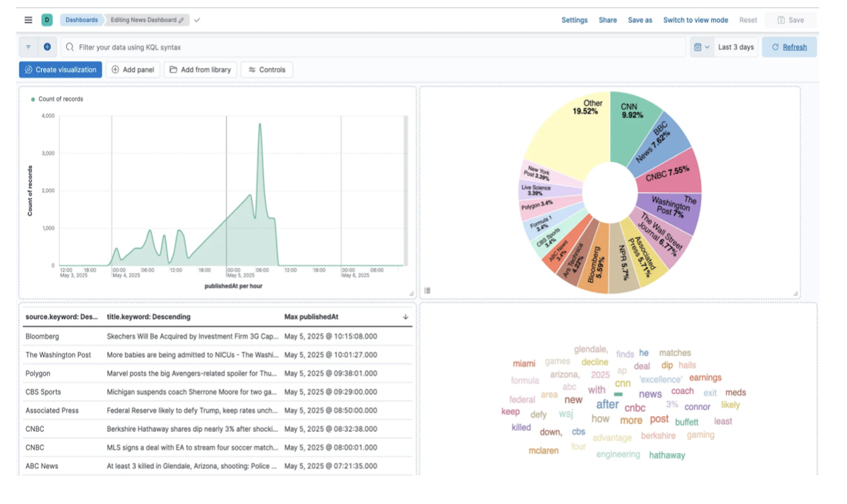847x504 pixels.
Task: Open the Dashboards breadcrumb
Action: [82, 20]
